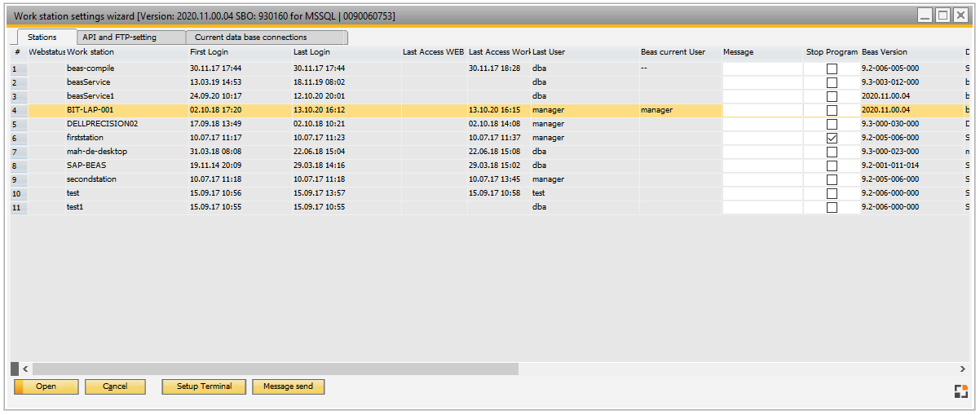Click the scroll left arrow
The width and height of the screenshot is (980, 415).
[x=24, y=369]
